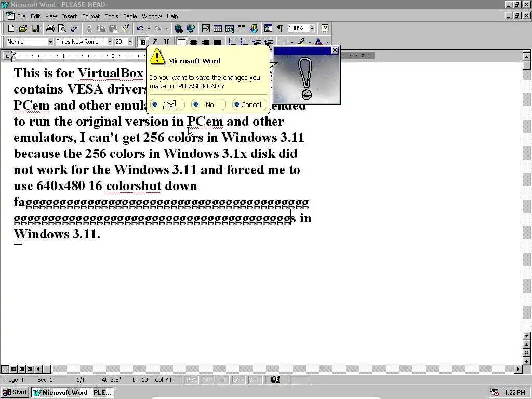Image resolution: width=532 pixels, height=399 pixels.
Task: Undo the last action
Action: pos(140,29)
